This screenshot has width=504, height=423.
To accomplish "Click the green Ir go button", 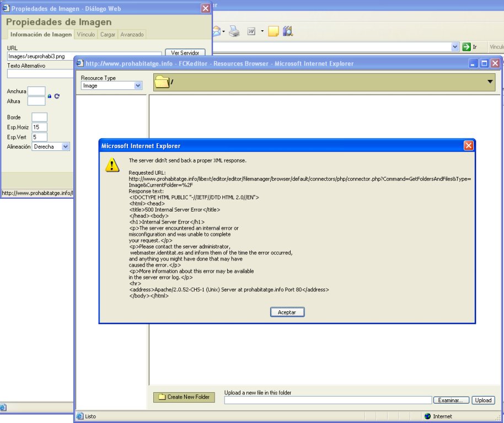I will tap(467, 47).
